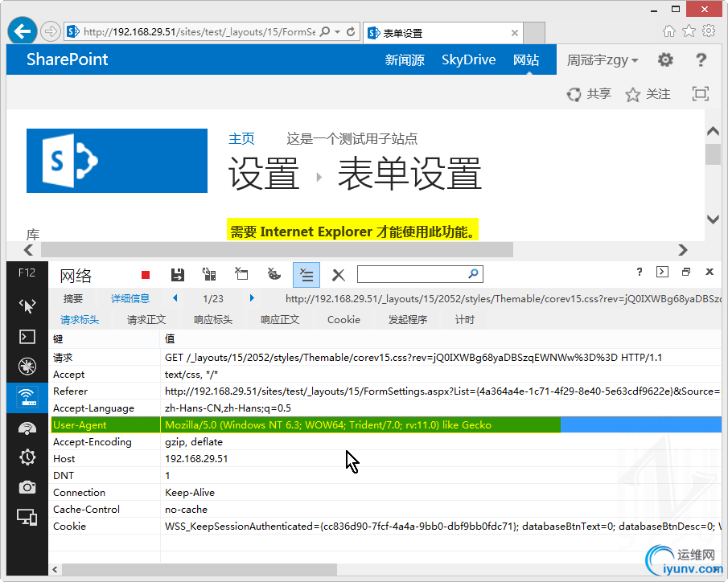This screenshot has width=728, height=582.
Task: Select the 发起程序 tab
Action: [408, 320]
